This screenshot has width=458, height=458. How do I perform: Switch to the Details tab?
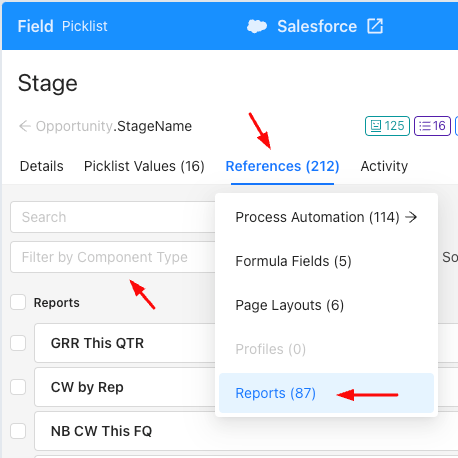[42, 166]
